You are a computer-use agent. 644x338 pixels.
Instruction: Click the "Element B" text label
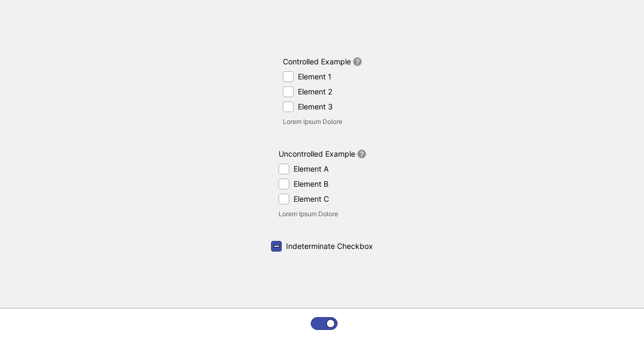311,184
